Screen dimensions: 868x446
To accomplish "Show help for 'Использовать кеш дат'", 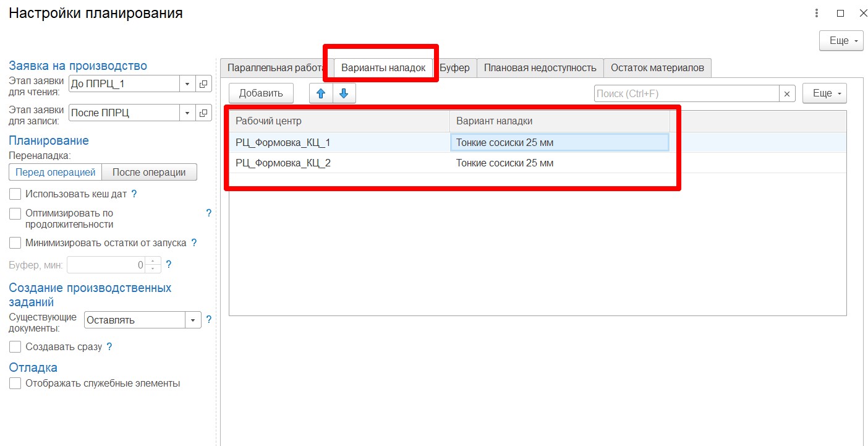I will 134,194.
